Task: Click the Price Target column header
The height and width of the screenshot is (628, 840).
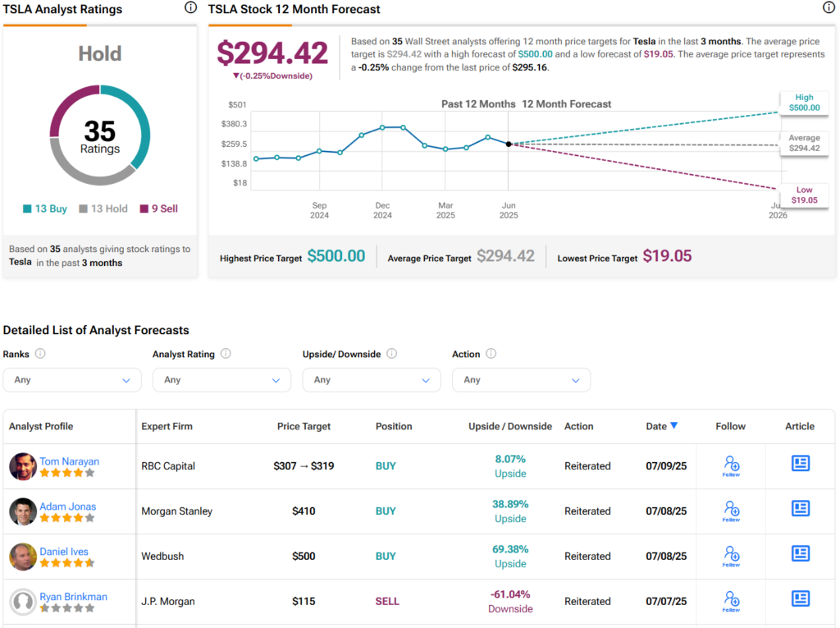Action: point(304,426)
